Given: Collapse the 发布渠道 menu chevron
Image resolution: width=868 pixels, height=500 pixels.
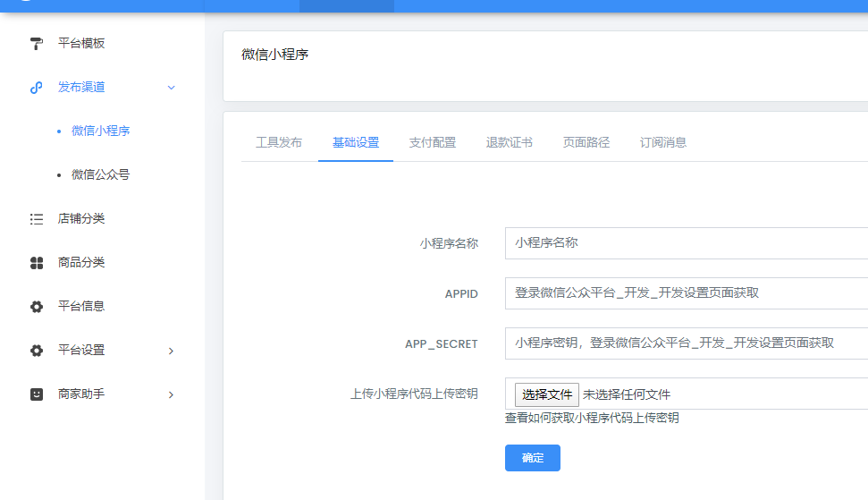Looking at the screenshot, I should tap(171, 88).
